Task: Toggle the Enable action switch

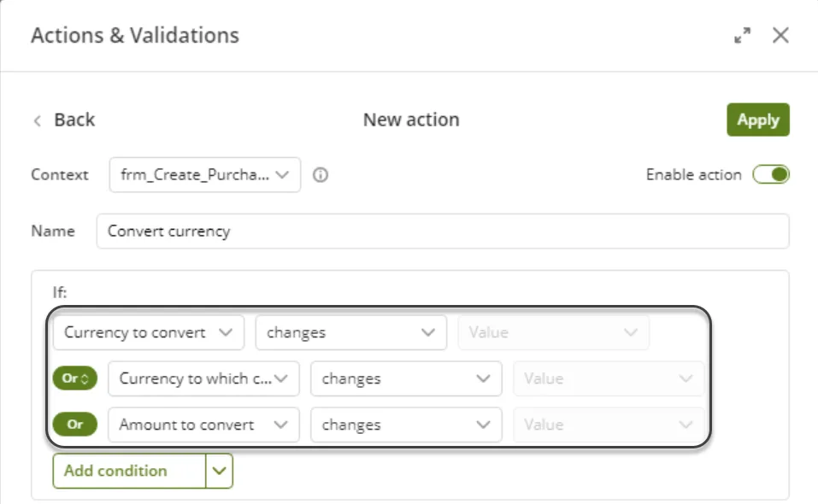Action: [770, 174]
